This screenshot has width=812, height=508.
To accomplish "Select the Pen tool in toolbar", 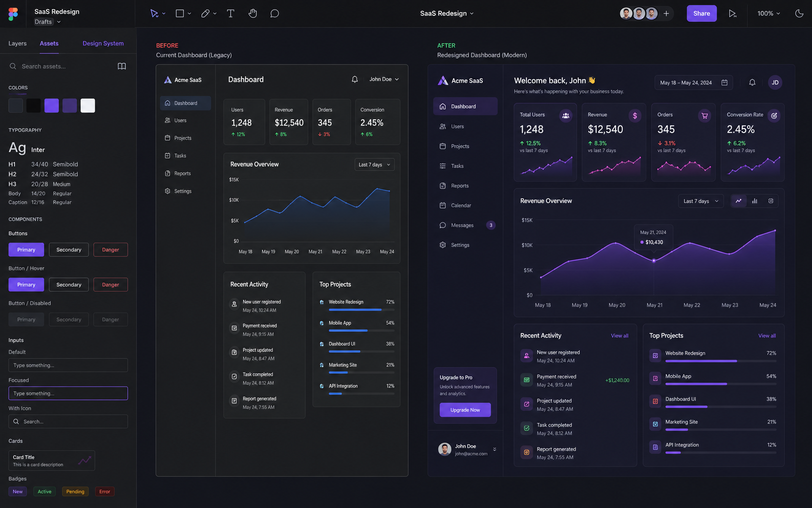I will (205, 13).
